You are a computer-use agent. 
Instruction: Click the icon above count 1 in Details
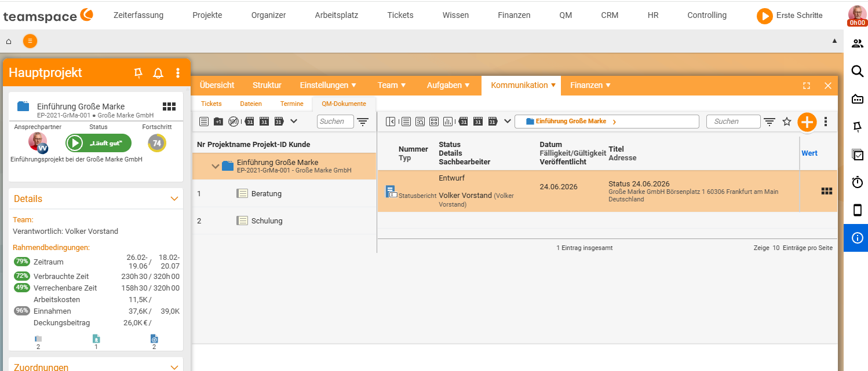[96, 339]
